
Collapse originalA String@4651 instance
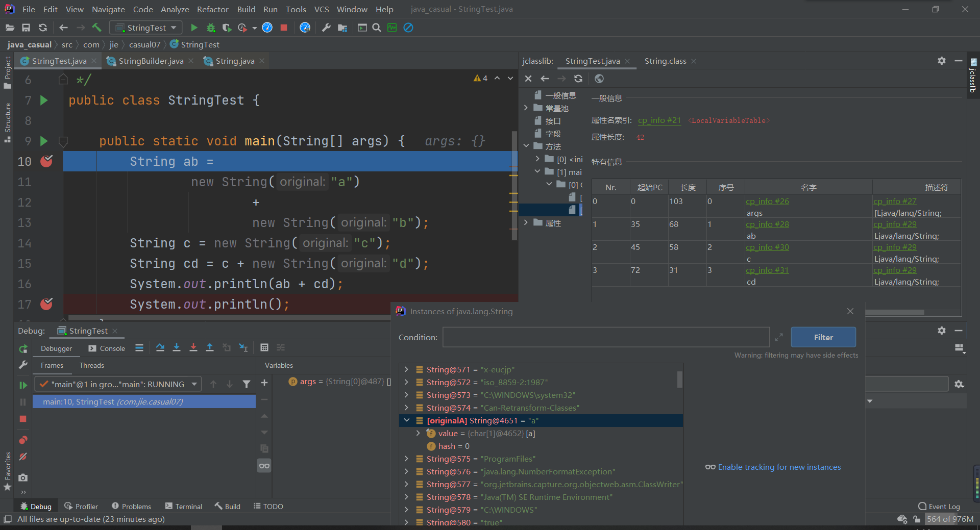[x=406, y=420]
